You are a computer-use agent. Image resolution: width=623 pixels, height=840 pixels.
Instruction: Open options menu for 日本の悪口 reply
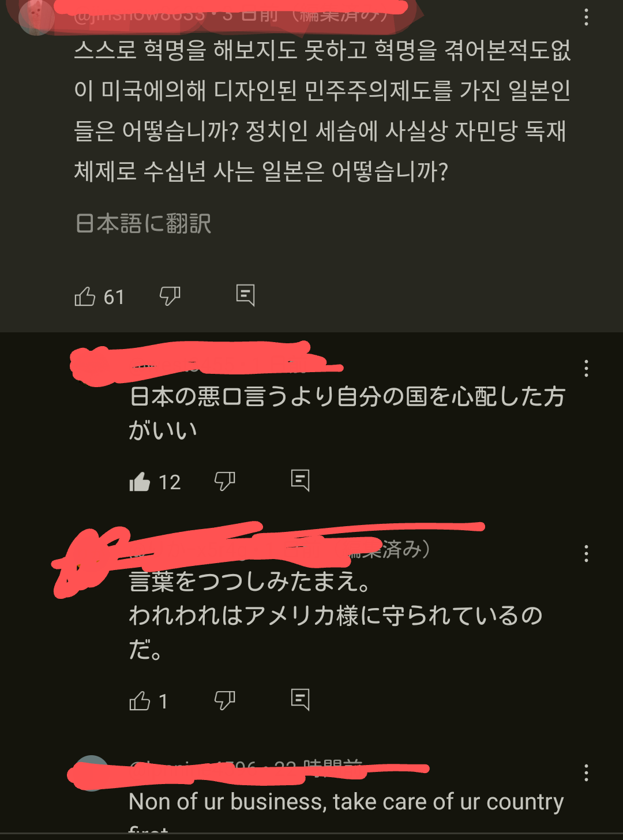586,369
